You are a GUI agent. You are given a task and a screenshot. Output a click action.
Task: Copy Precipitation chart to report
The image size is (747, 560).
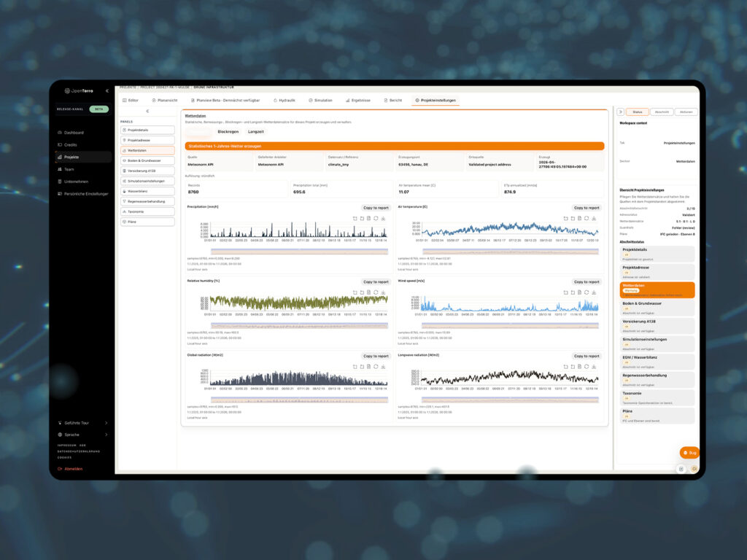[376, 208]
